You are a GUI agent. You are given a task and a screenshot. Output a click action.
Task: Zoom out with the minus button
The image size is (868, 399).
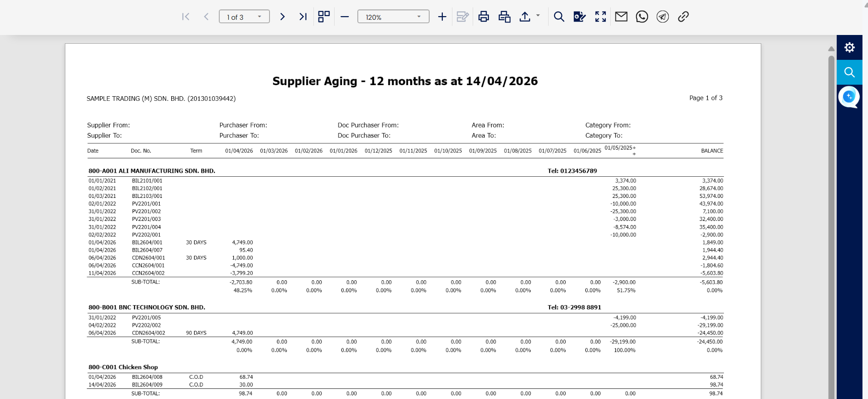point(345,17)
